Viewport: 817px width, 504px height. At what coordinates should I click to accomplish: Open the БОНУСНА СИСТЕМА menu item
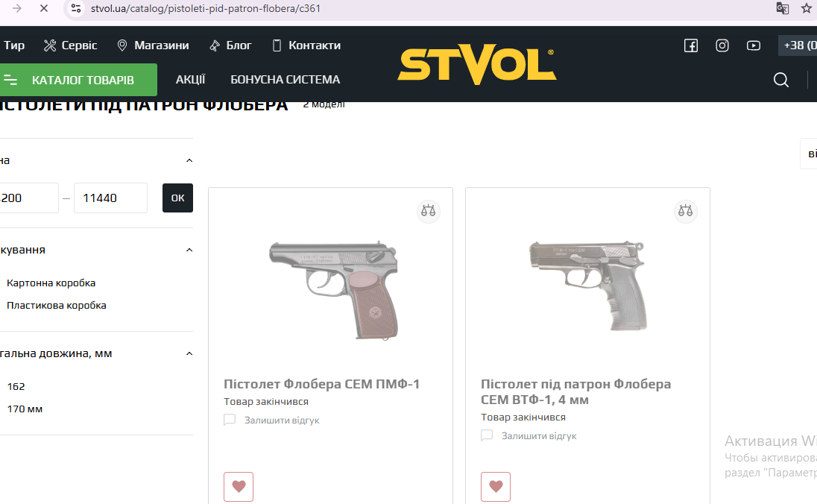pyautogui.click(x=285, y=80)
